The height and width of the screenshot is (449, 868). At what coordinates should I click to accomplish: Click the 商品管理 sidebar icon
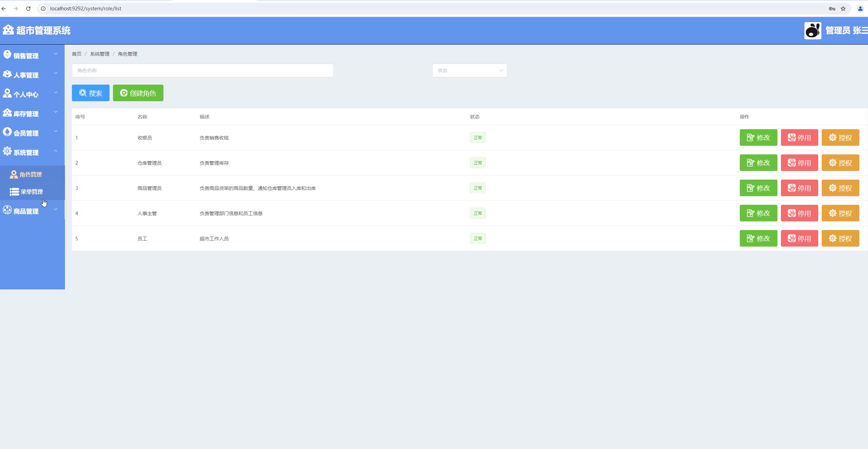(x=7, y=210)
